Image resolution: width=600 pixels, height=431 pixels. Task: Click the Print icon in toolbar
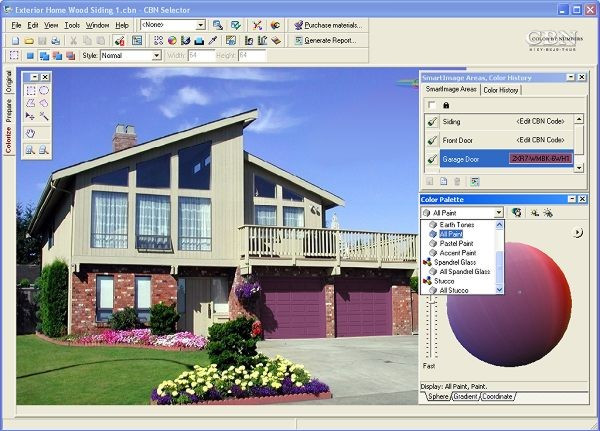coord(56,41)
